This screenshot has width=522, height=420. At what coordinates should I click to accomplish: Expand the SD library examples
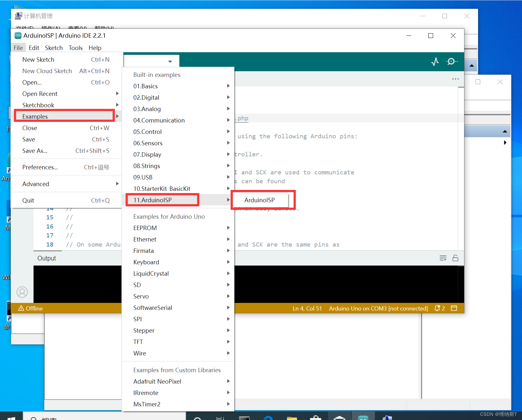178,285
